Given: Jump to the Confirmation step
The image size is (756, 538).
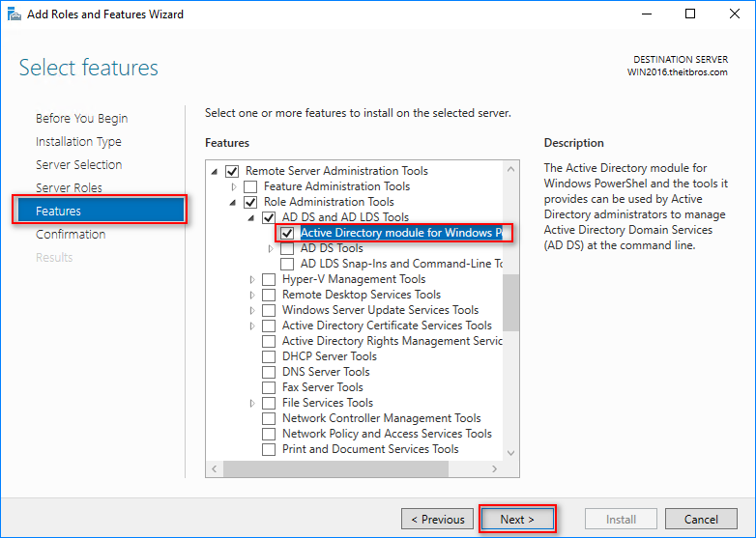Looking at the screenshot, I should [x=71, y=234].
